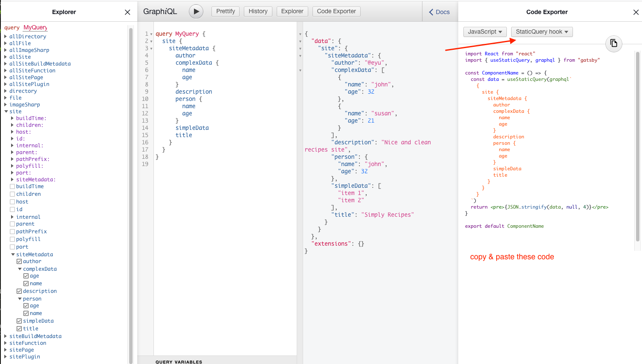Enable the buildTime field checkbox
The image size is (642, 364).
12,186
